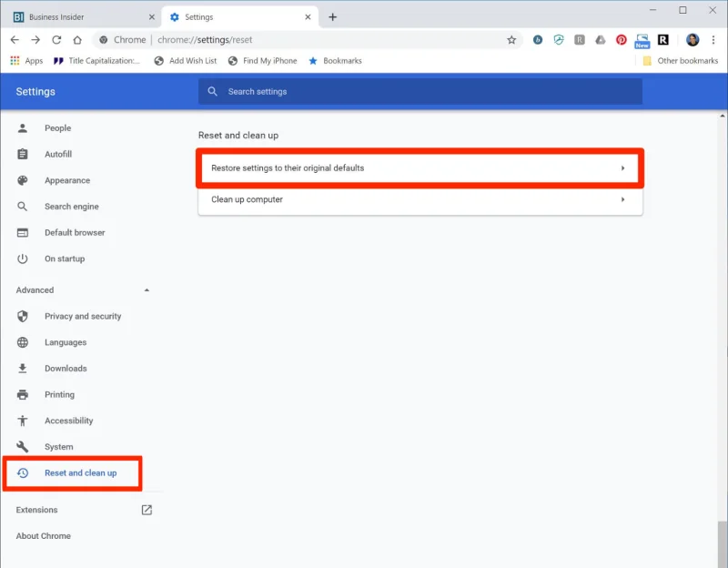
Task: Open the Find My iPhone bookmark
Action: click(x=263, y=61)
